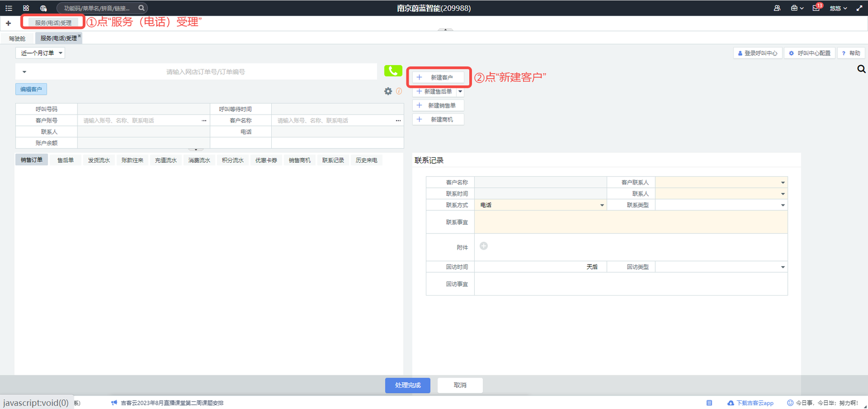
Task: Expand the 近一个月订单 dropdown
Action: tap(42, 53)
